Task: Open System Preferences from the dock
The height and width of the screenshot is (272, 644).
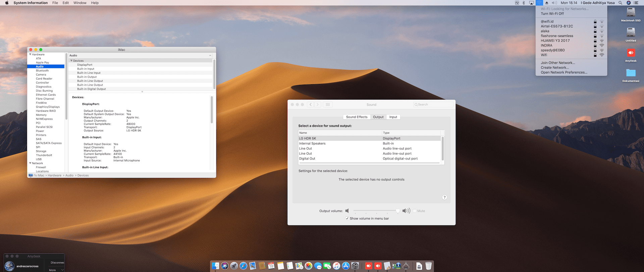Action: point(355,266)
